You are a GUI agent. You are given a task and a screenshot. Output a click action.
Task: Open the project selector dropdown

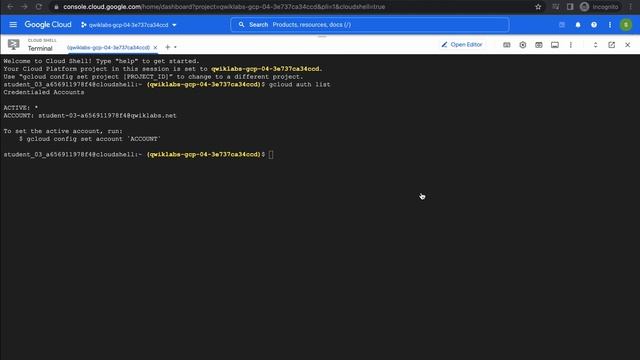point(129,25)
